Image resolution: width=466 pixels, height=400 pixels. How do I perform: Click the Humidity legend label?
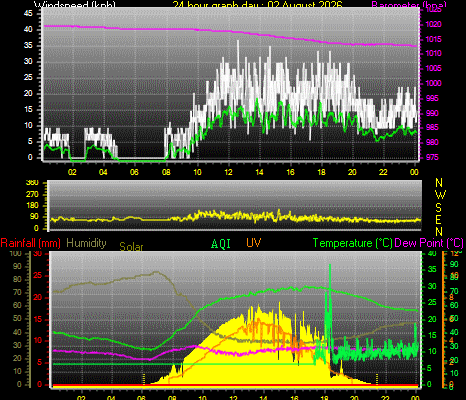(x=86, y=243)
